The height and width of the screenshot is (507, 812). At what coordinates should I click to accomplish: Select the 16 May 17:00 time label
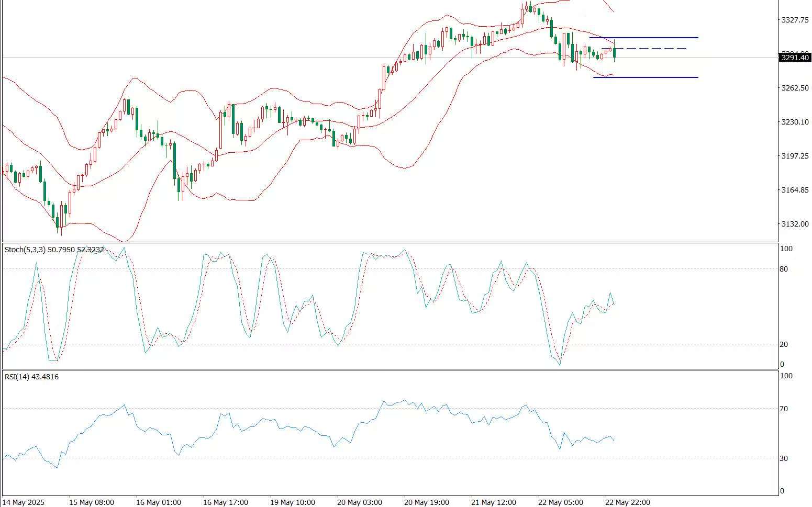226,502
